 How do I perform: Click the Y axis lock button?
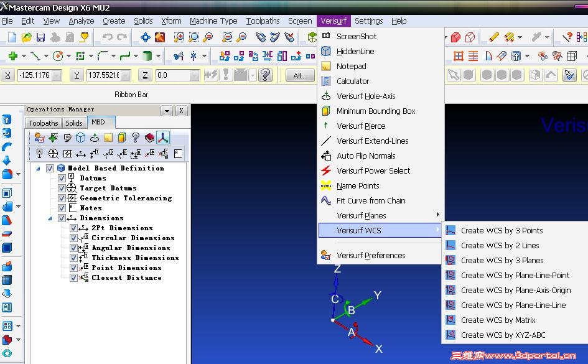point(77,75)
